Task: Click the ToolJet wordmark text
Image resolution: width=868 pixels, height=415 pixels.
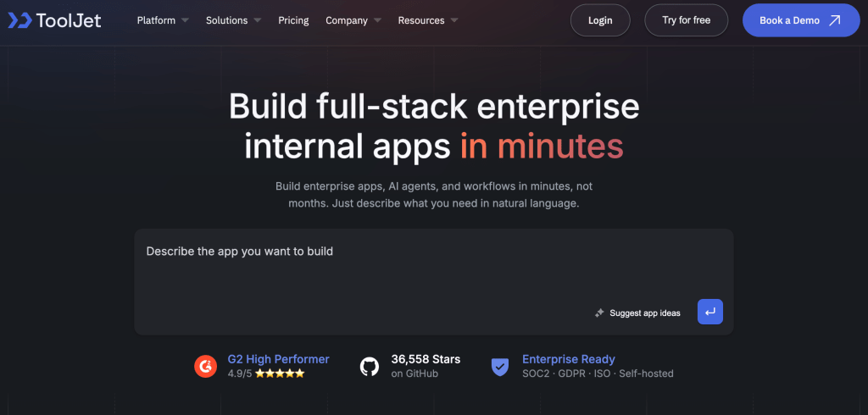Action: (x=70, y=20)
